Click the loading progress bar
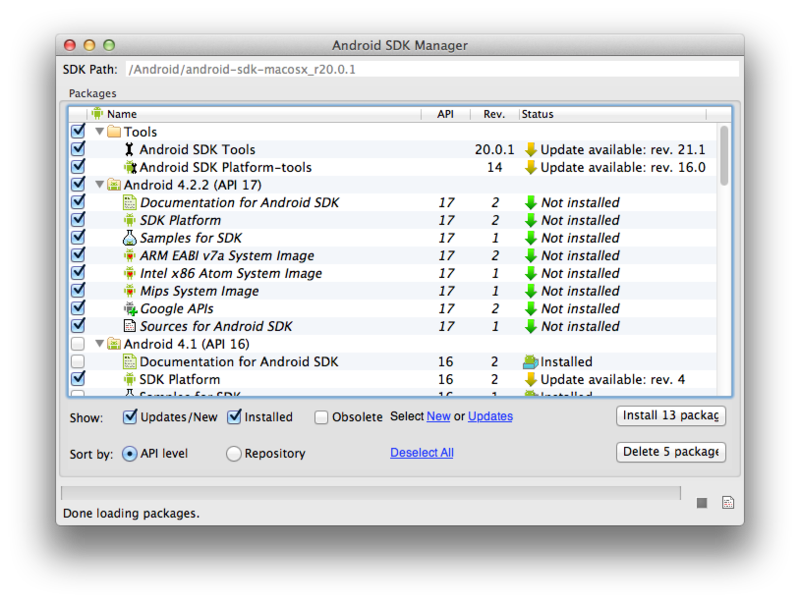Screen dimensions: 800x603 coord(371,493)
